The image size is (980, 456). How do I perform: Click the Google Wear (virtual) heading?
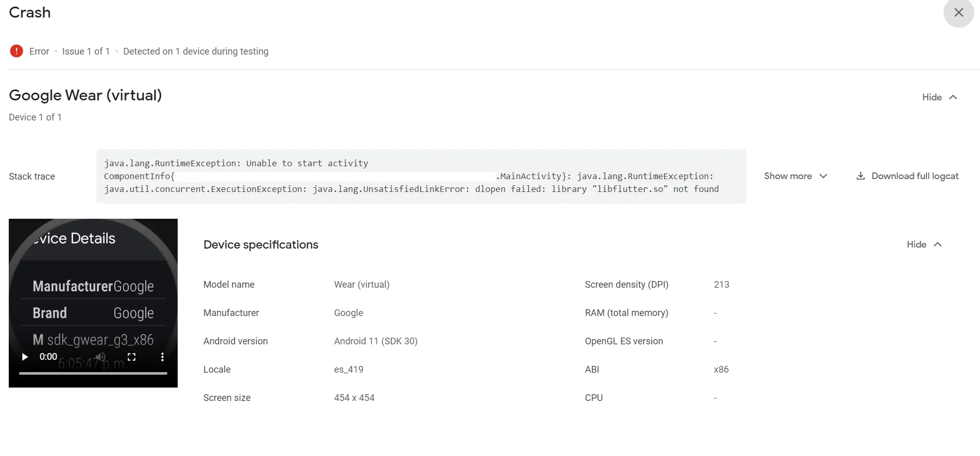(85, 95)
